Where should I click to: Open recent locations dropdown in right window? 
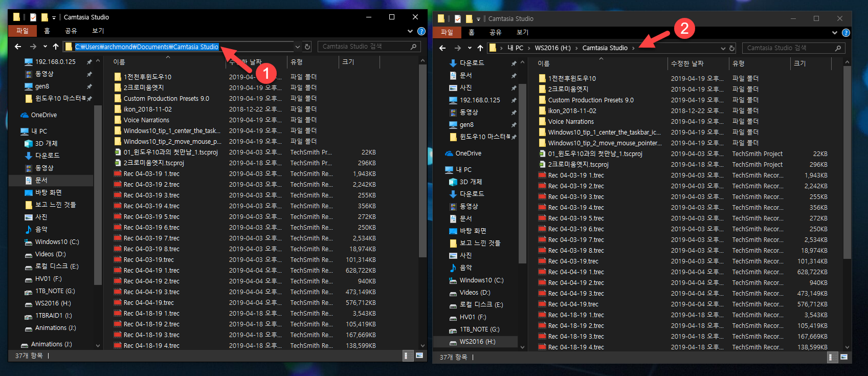[x=470, y=48]
